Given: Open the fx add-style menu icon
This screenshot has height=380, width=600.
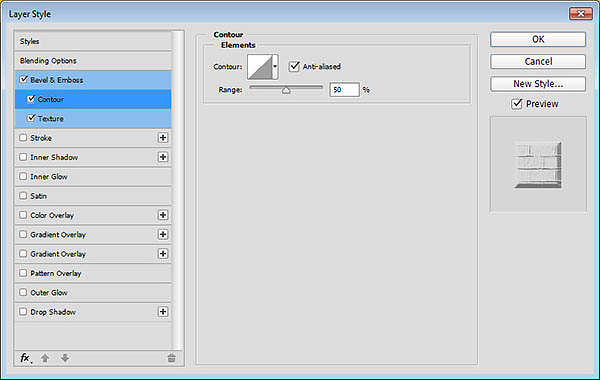Looking at the screenshot, I should tap(26, 358).
